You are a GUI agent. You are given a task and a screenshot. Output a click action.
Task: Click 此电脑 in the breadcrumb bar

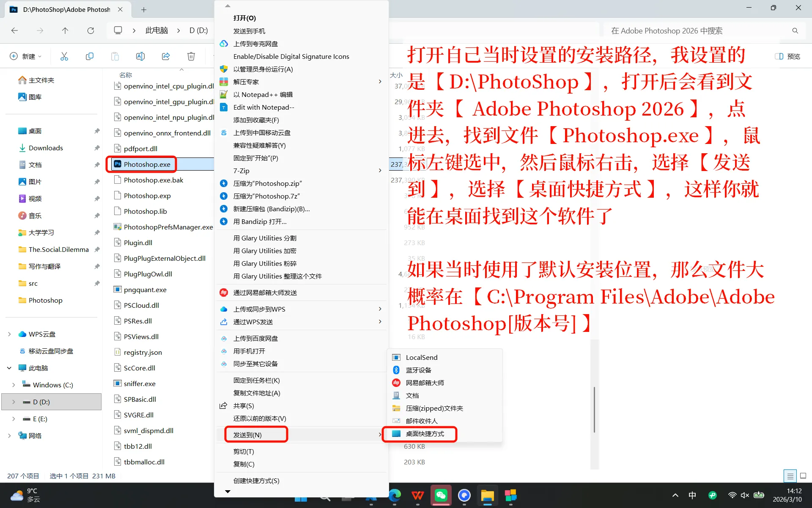[x=156, y=30]
